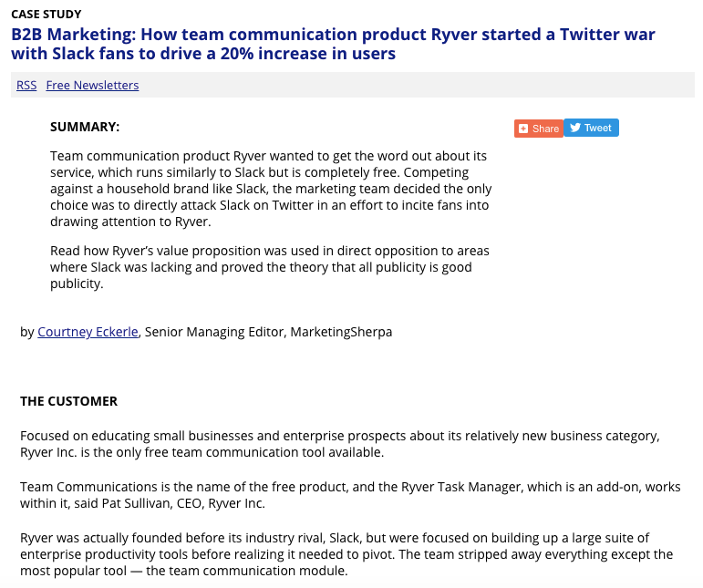Open author Courtney Eckerle's profile link
Image resolution: width=703 pixels, height=588 pixels.
pyautogui.click(x=88, y=332)
